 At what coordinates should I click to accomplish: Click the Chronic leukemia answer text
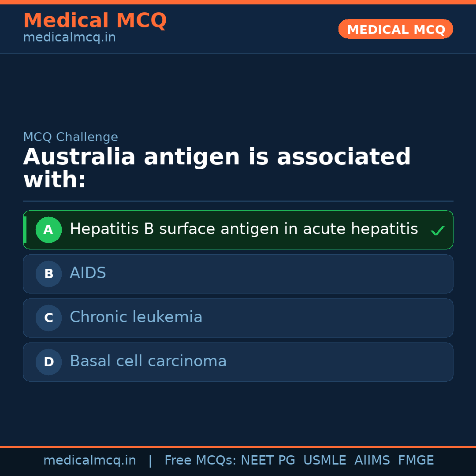tap(136, 317)
